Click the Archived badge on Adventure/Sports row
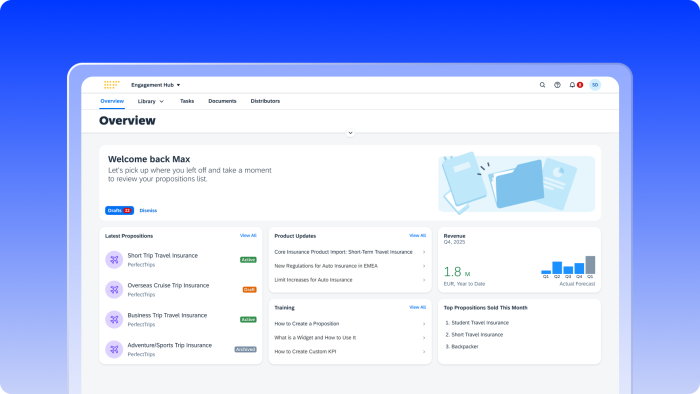The height and width of the screenshot is (394, 700). (246, 349)
